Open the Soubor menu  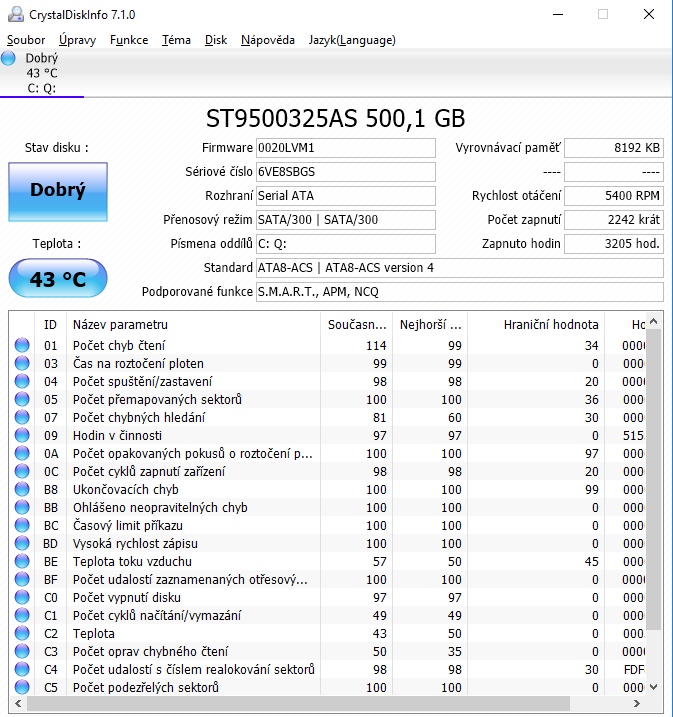26,40
